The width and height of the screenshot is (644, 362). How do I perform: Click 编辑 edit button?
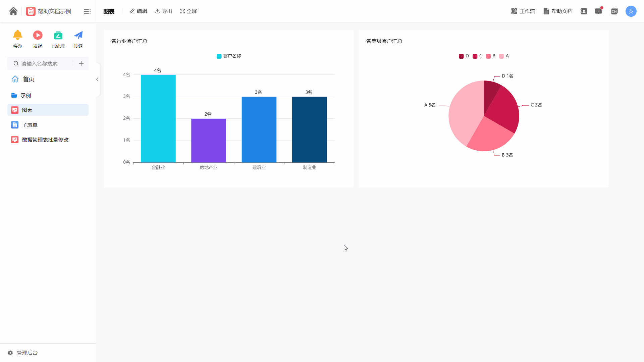click(x=139, y=11)
